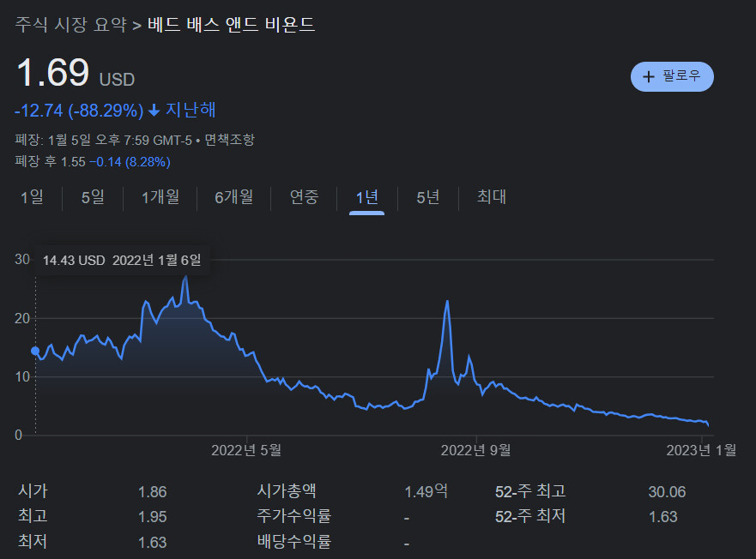Show the 5년 chart range
Screen dimensions: 756x559
[427, 197]
